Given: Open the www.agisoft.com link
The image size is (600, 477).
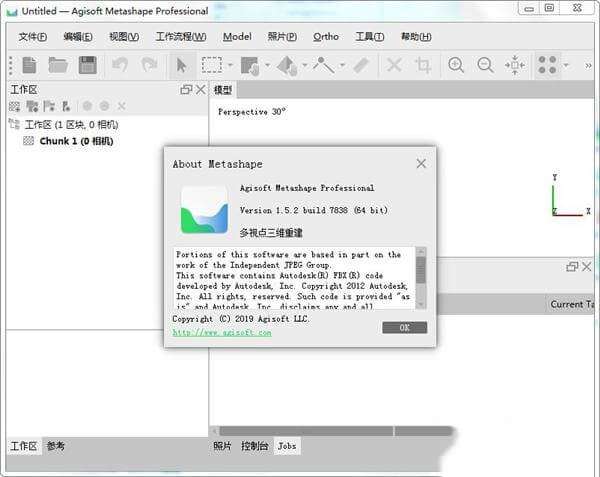Looking at the screenshot, I should point(221,332).
